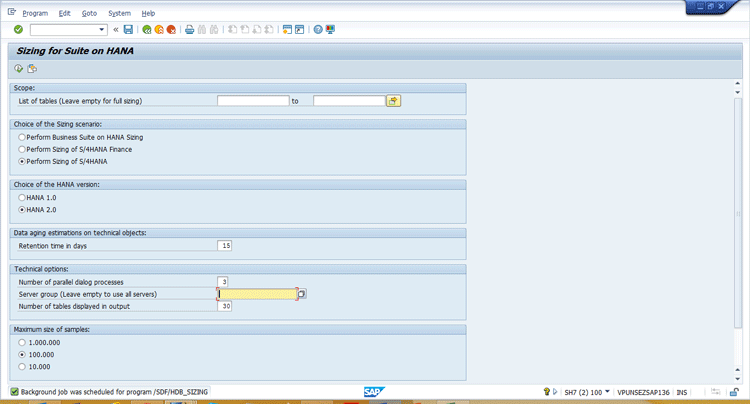
Task: Click the SAP logo in the status bar
Action: coord(374,392)
